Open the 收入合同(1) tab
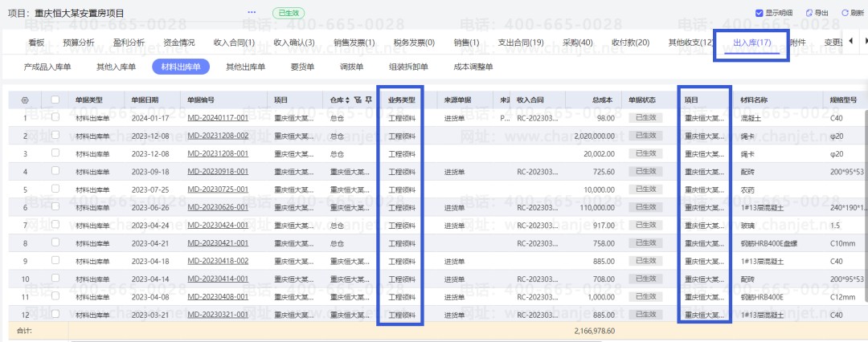Viewport: 868px width, 342px height. point(234,43)
